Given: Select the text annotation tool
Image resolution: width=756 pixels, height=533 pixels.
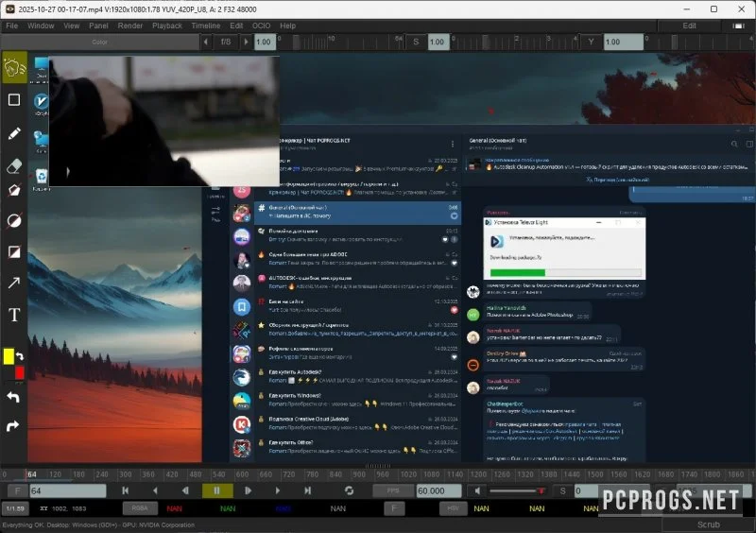Looking at the screenshot, I should pyautogui.click(x=14, y=315).
